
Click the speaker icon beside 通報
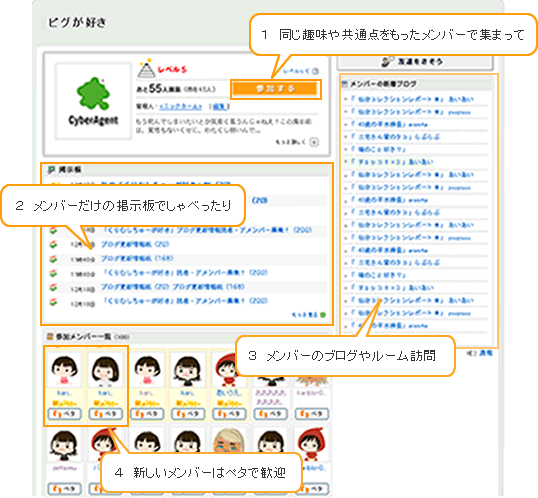[472, 353]
